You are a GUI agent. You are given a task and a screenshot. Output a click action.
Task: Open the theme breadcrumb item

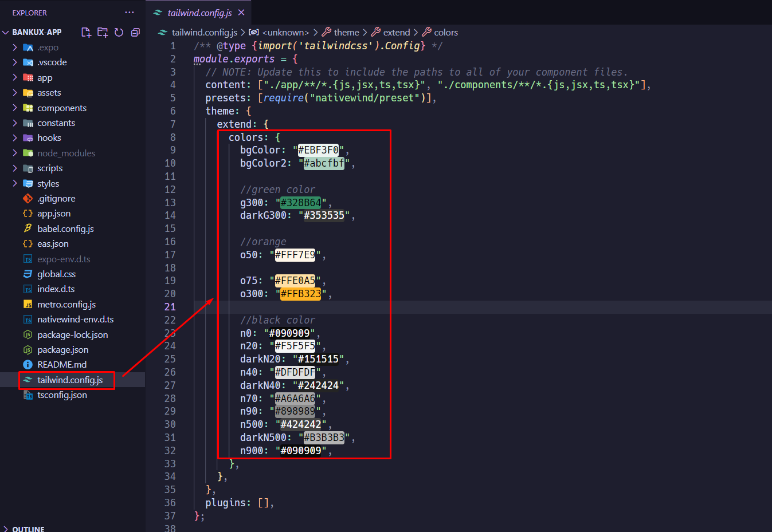pos(348,32)
